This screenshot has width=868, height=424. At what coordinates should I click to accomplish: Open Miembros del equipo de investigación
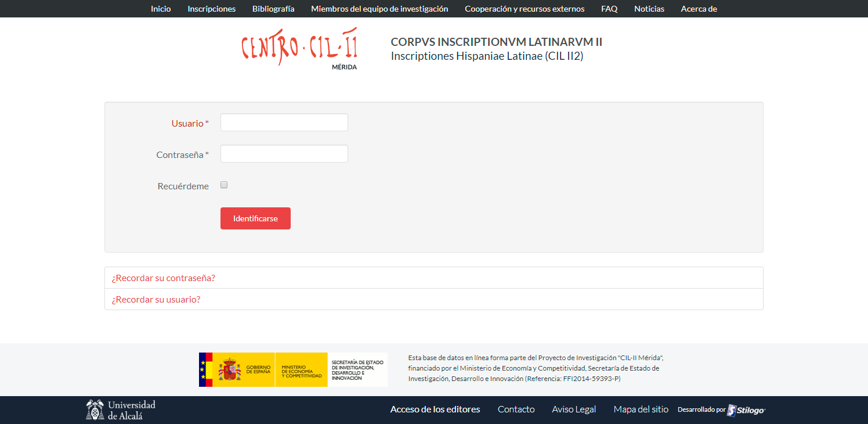point(379,9)
